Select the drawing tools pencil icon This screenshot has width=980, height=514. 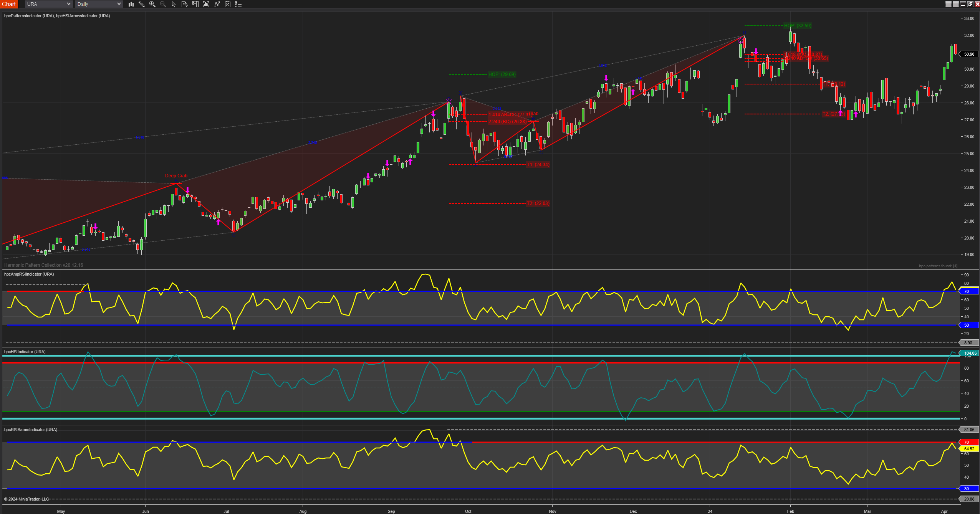click(142, 4)
